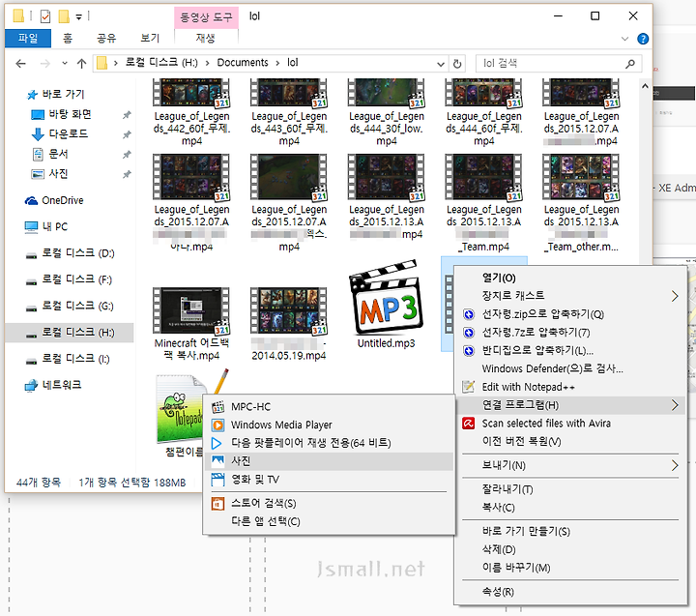Click 다른 앱 선택(C) option
The width and height of the screenshot is (696, 616).
tap(329, 521)
